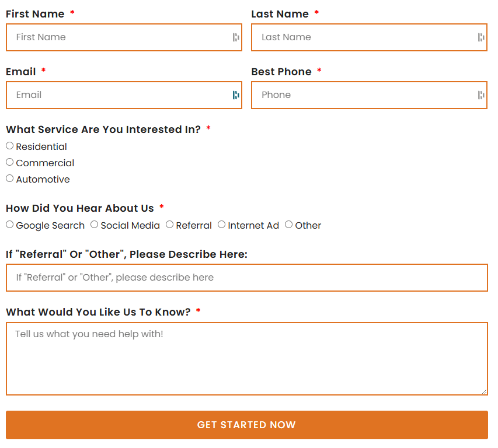498x448 pixels.
Task: Click the autofill icon in Email field
Action: pos(236,95)
